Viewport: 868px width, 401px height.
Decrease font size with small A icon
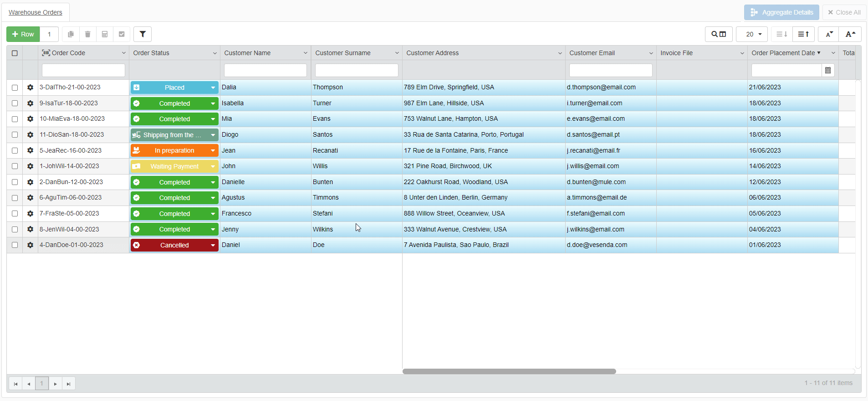pos(829,34)
